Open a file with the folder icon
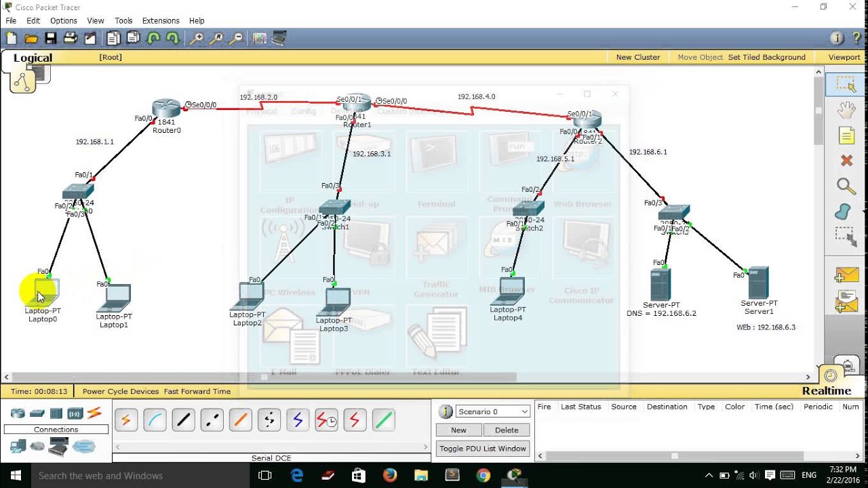Screen dimensions: 868x488 pos(31,39)
